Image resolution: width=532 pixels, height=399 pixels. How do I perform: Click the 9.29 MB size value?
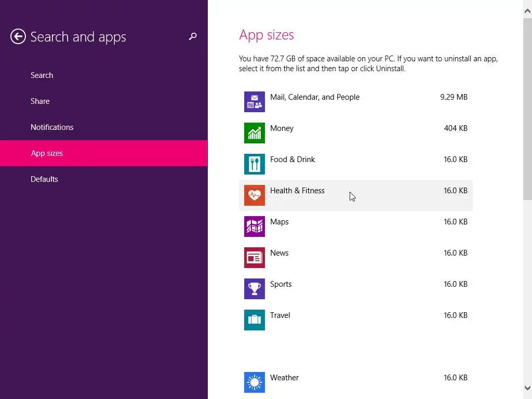[x=454, y=97]
